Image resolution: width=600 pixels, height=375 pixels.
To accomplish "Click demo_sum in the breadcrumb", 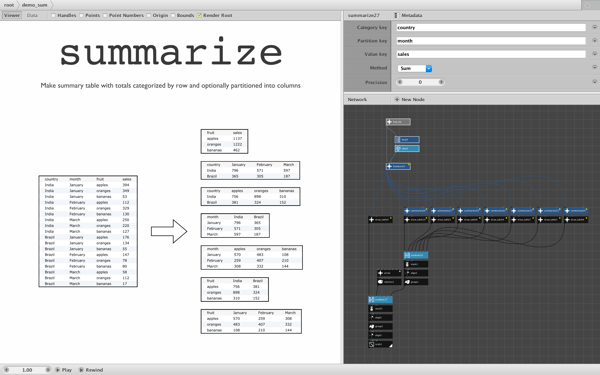I will click(34, 5).
